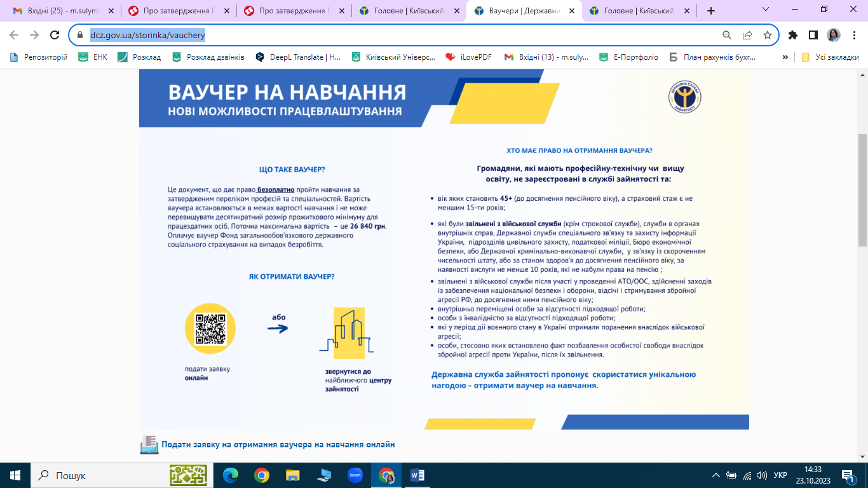The width and height of the screenshot is (868, 488).
Task: Click the volume speaker icon
Action: point(761,475)
